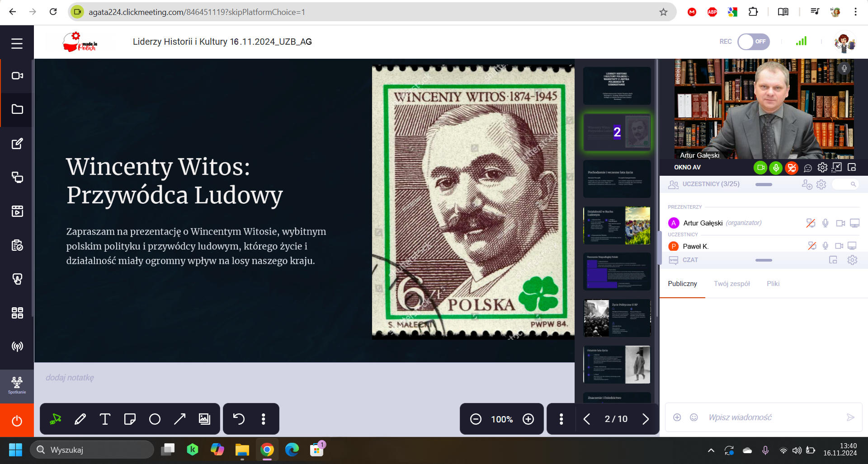Screen dimensions: 868x464
Task: Select the circle shape tool
Action: 155,419
